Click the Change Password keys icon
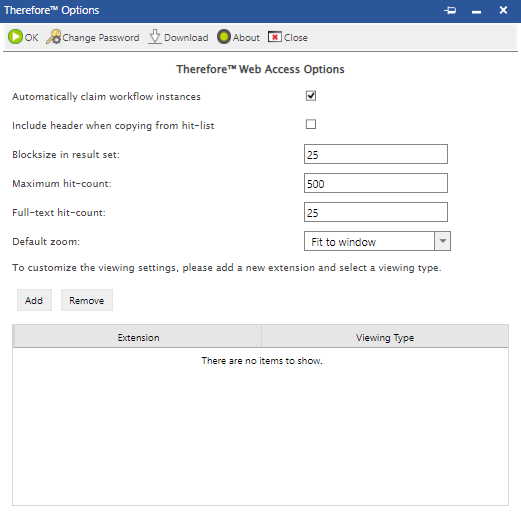Screen dimensions: 521x518 point(54,37)
